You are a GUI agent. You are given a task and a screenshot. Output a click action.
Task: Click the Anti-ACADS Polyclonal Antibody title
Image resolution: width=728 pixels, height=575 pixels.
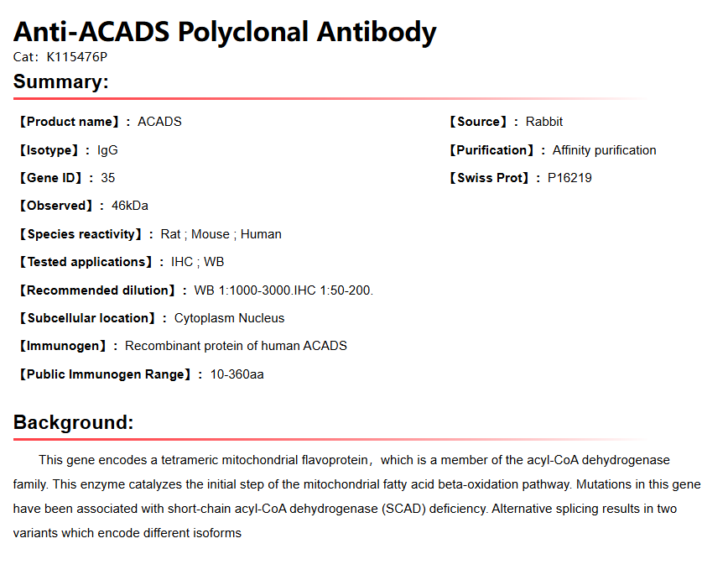pos(225,32)
